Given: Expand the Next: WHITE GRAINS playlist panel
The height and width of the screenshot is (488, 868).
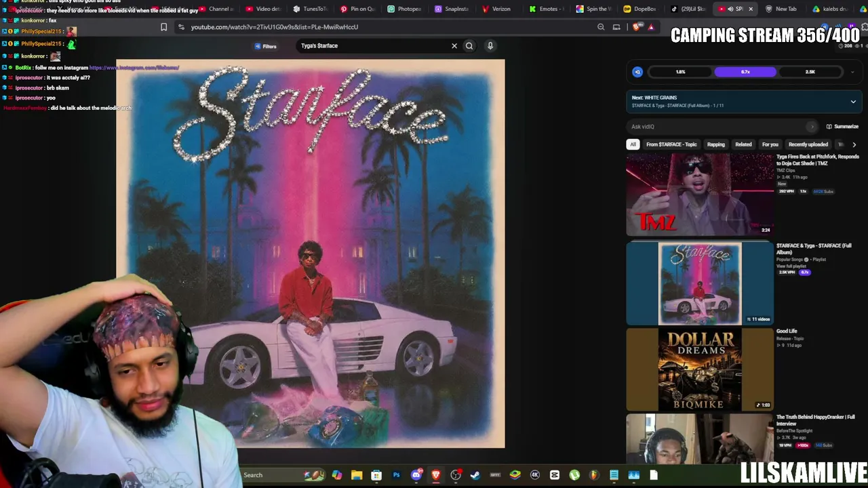Looking at the screenshot, I should 853,102.
